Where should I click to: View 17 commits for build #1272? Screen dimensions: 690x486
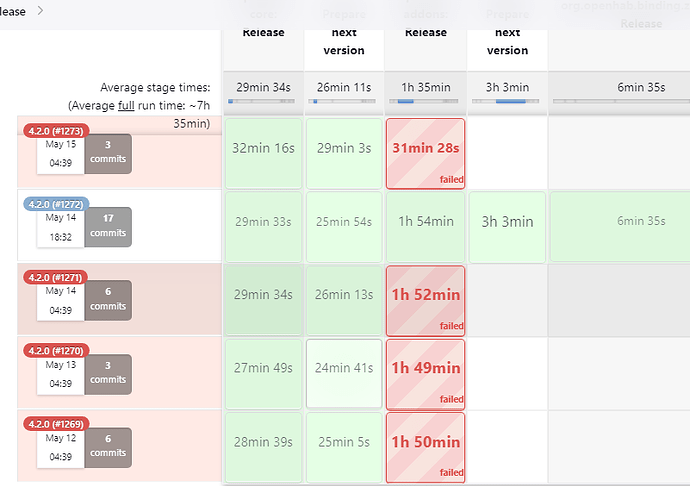click(108, 226)
